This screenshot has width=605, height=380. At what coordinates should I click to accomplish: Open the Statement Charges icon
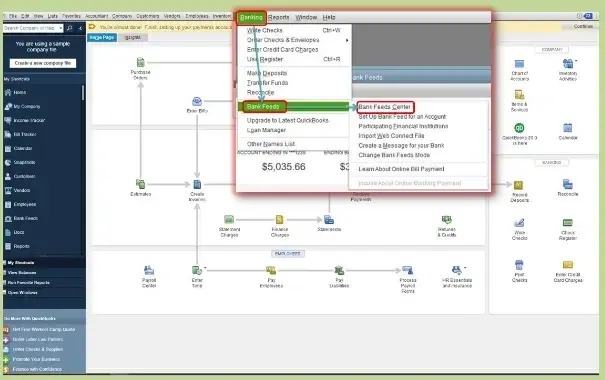[x=229, y=220]
